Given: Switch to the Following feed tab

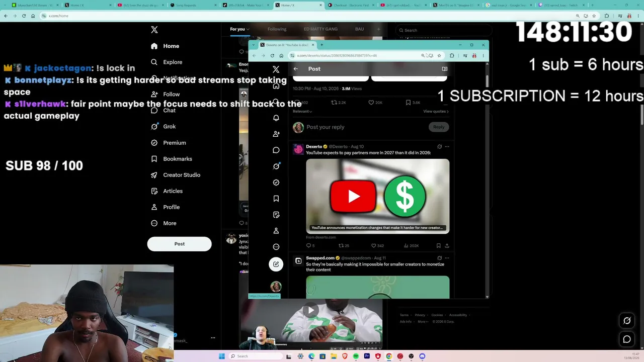Looking at the screenshot, I should pos(277,29).
